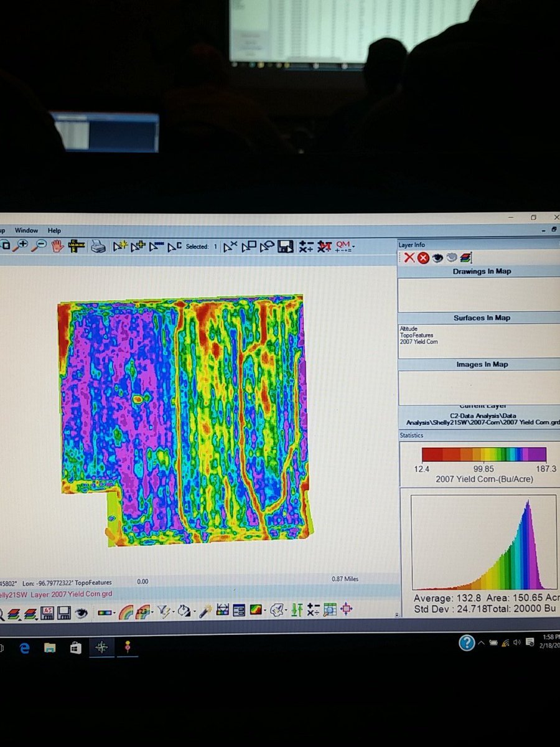560x747 pixels.
Task: Pick the pointer polygon select tool
Action: coord(268,247)
